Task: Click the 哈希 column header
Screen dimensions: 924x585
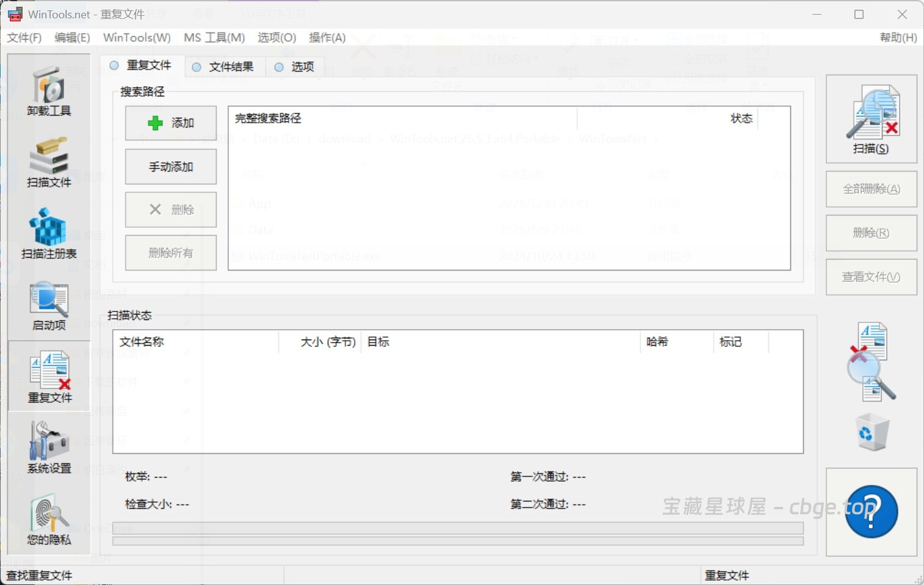Action: [677, 342]
